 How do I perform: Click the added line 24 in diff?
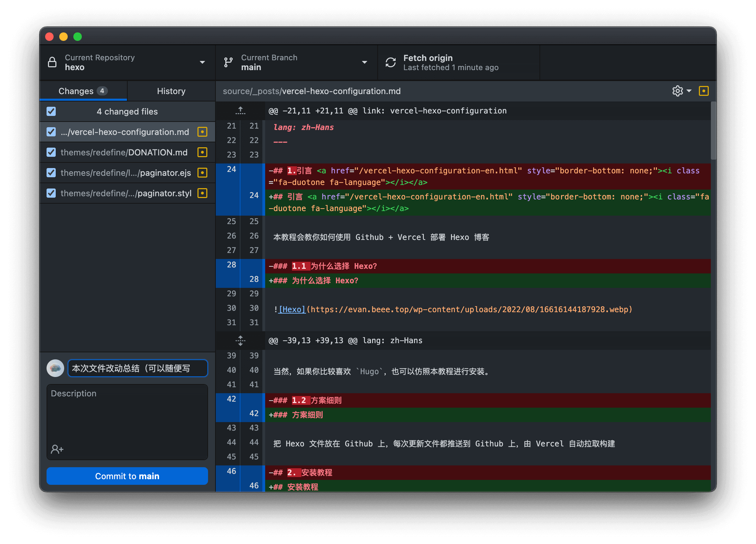click(x=488, y=202)
